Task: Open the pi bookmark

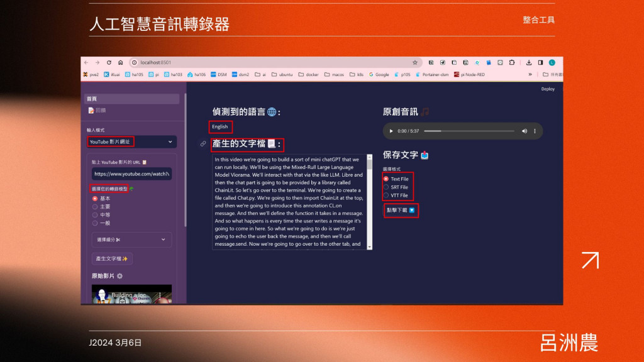Action: 154,74
